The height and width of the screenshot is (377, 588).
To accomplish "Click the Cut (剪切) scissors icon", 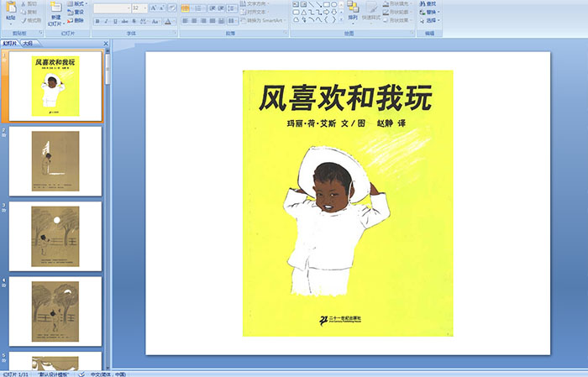I will 24,4.
